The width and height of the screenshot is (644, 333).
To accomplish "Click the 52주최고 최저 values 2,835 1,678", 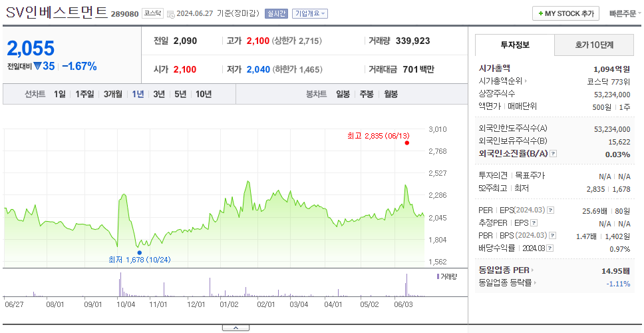I will point(608,188).
